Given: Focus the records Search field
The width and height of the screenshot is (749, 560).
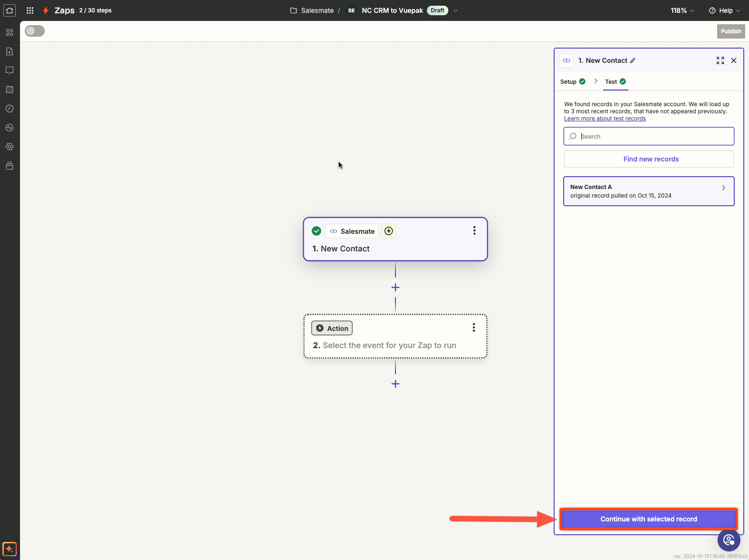Looking at the screenshot, I should tap(653, 136).
